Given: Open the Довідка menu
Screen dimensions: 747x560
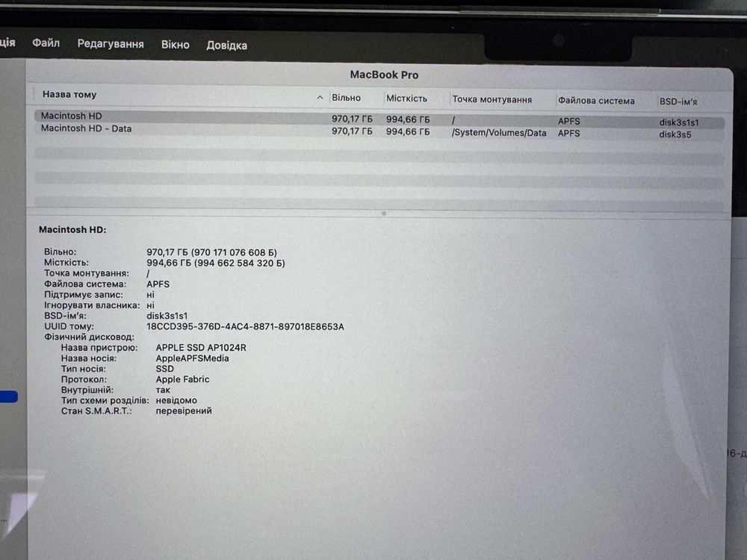Looking at the screenshot, I should pyautogui.click(x=227, y=46).
